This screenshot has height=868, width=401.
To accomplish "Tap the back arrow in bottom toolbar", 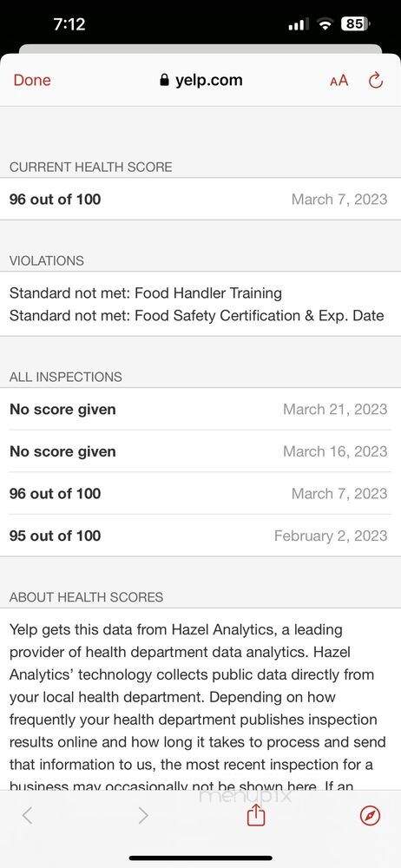I will point(27,815).
